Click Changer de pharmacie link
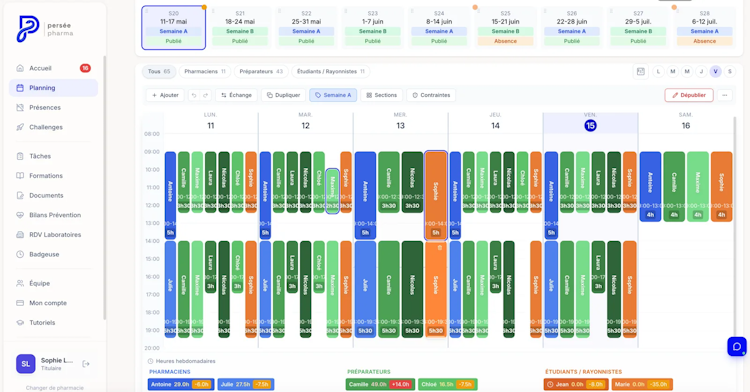This screenshot has width=750, height=392. [x=55, y=388]
